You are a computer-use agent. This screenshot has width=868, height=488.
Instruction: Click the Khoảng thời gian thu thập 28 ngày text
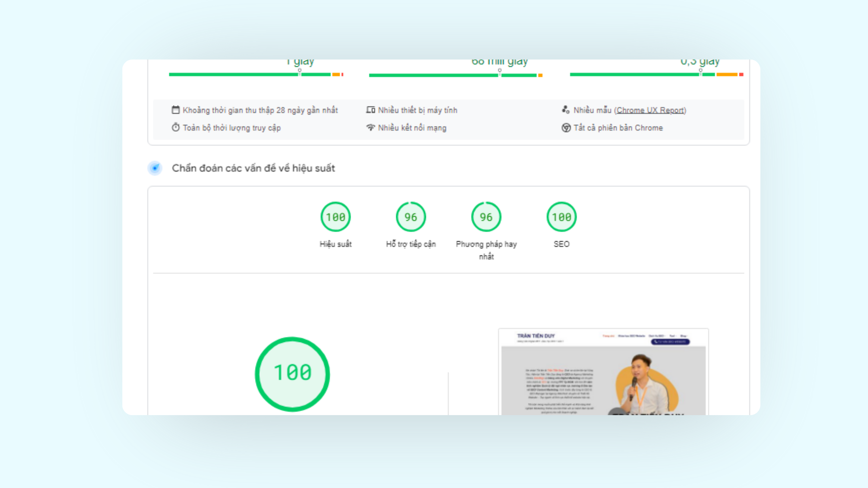[x=260, y=110]
